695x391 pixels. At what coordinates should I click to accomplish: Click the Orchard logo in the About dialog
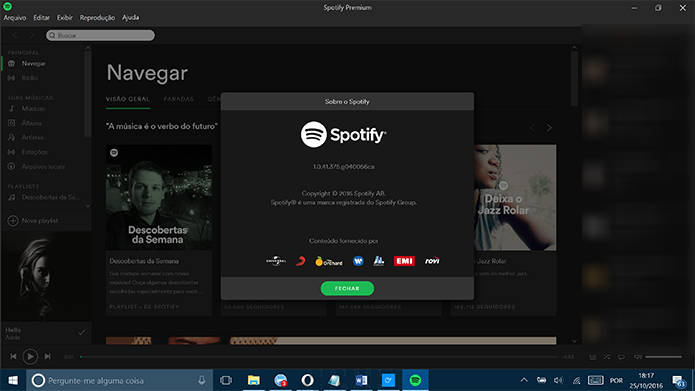[328, 261]
